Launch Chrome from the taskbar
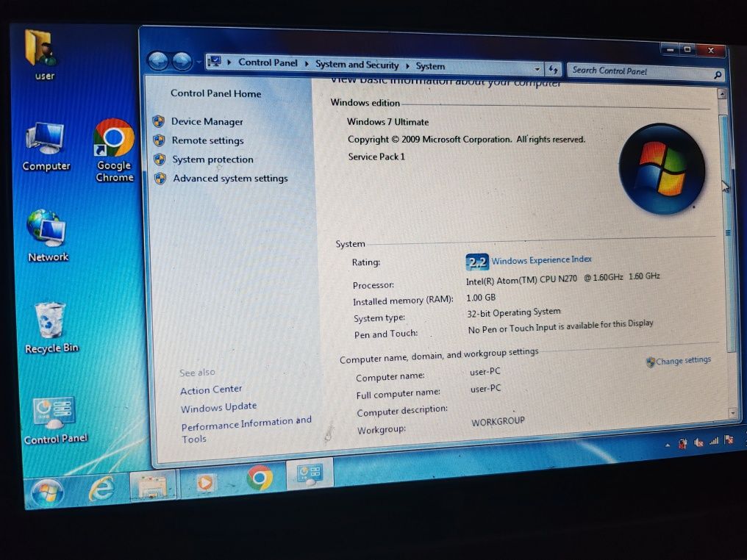This screenshot has width=747, height=560. point(260,478)
